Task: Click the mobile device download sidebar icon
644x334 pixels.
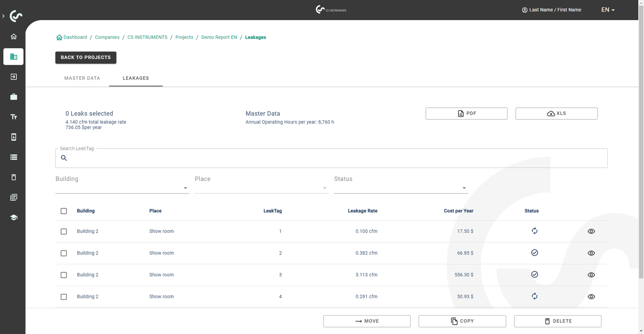Action: [x=13, y=137]
